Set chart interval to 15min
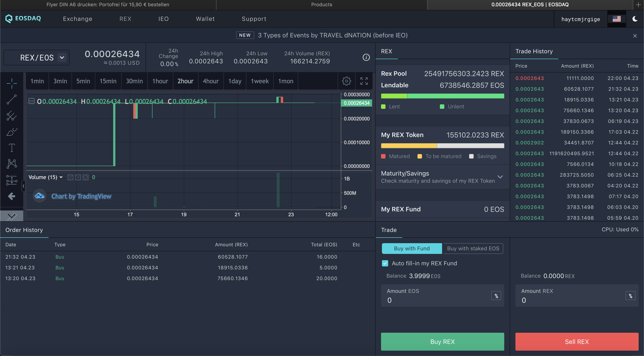 pos(108,81)
